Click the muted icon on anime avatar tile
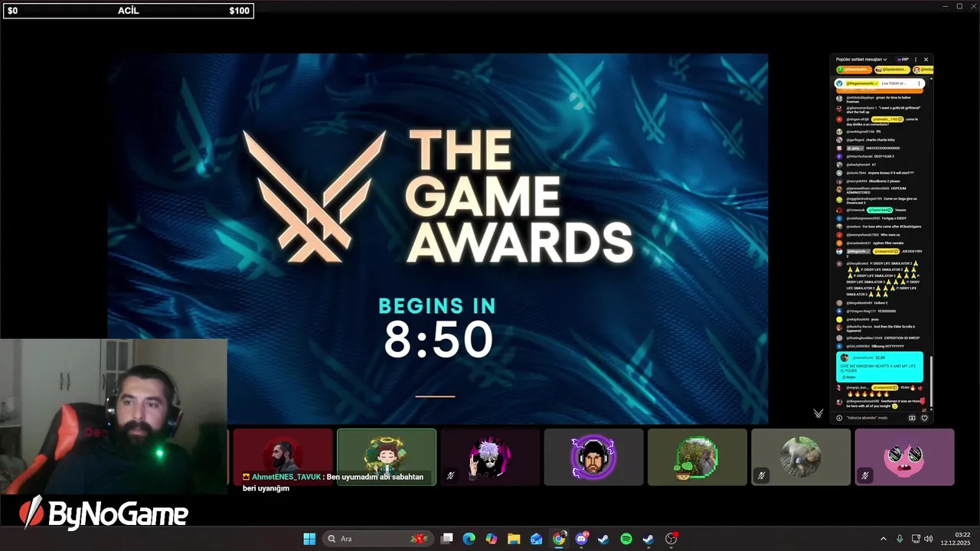This screenshot has height=551, width=980. 450,476
